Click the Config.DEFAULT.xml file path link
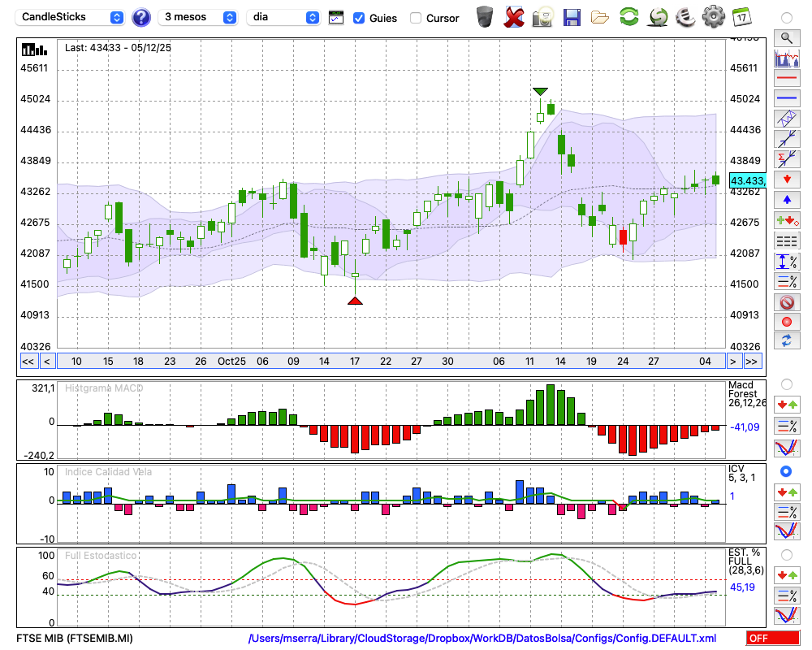 [x=482, y=638]
